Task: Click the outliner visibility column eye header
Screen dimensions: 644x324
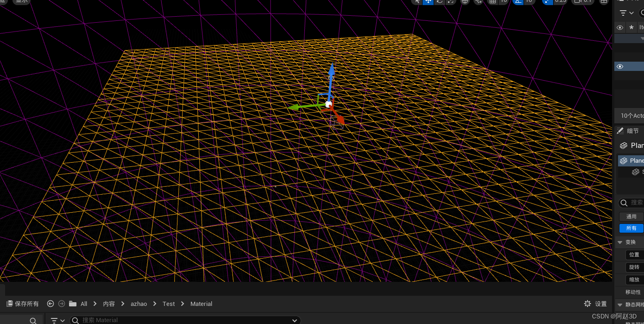Action: pos(620,28)
